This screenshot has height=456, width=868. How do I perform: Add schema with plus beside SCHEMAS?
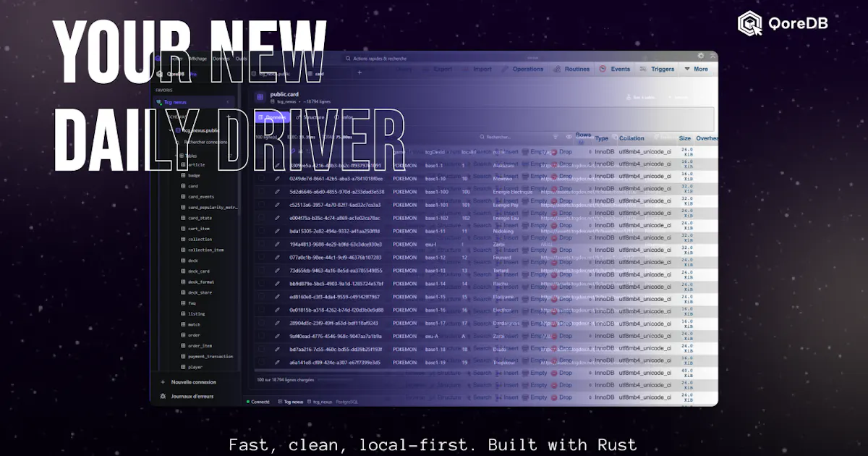(229, 117)
